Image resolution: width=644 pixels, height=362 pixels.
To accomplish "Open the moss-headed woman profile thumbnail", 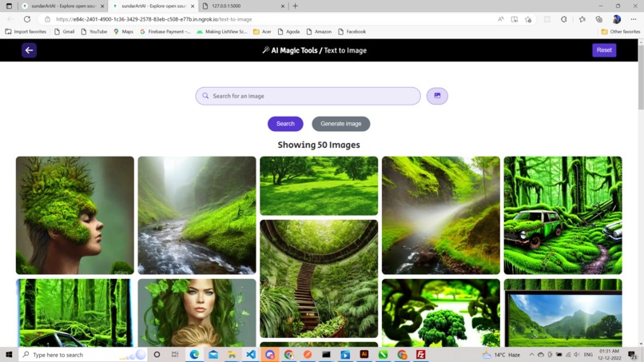I will 75,215.
